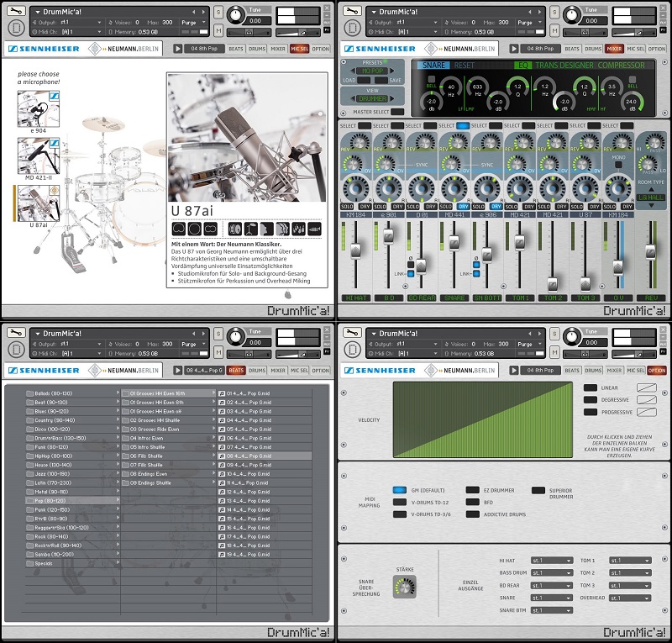Image resolution: width=672 pixels, height=643 pixels.
Task: Open the TOM 1 output dropdown
Action: tap(631, 561)
